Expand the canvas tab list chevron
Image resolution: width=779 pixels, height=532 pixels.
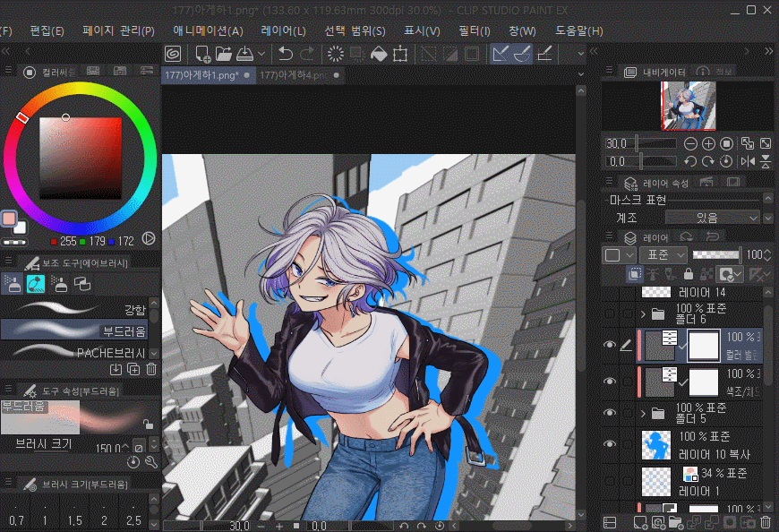click(x=581, y=74)
